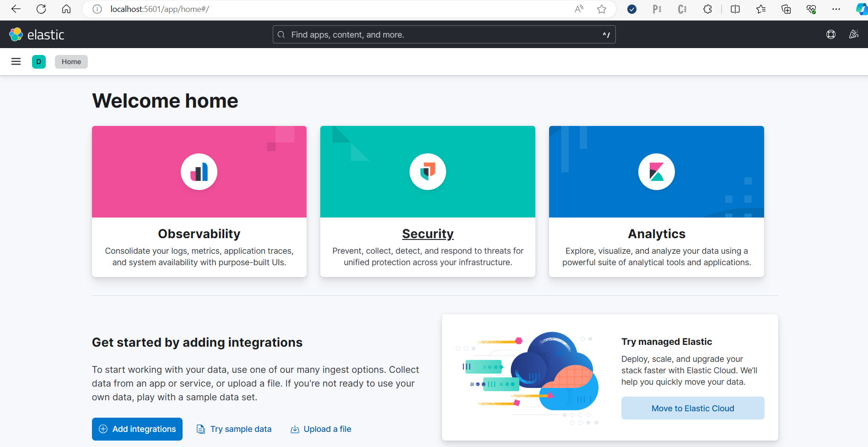Go back using the browser back arrow
The height and width of the screenshot is (447, 868).
tap(16, 9)
